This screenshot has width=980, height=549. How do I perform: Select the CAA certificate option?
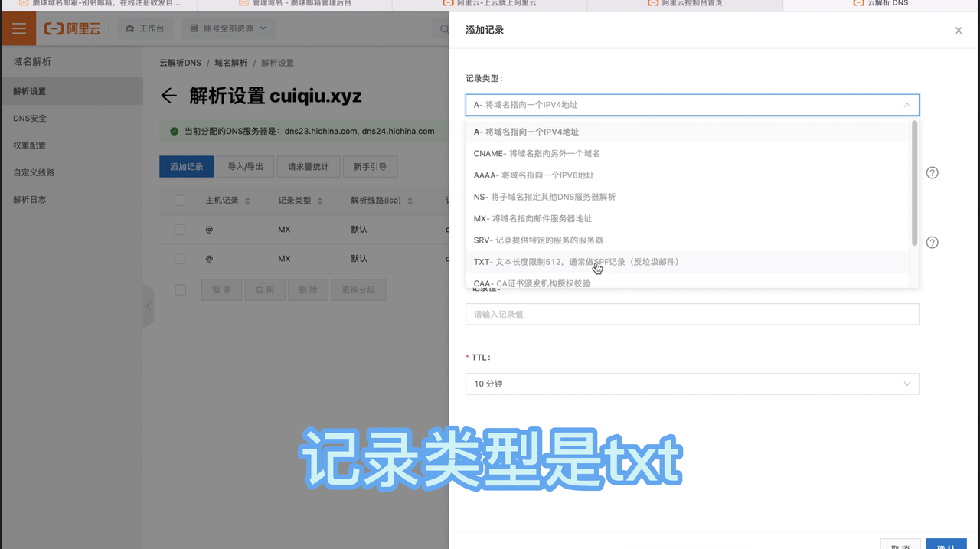[x=687, y=282]
